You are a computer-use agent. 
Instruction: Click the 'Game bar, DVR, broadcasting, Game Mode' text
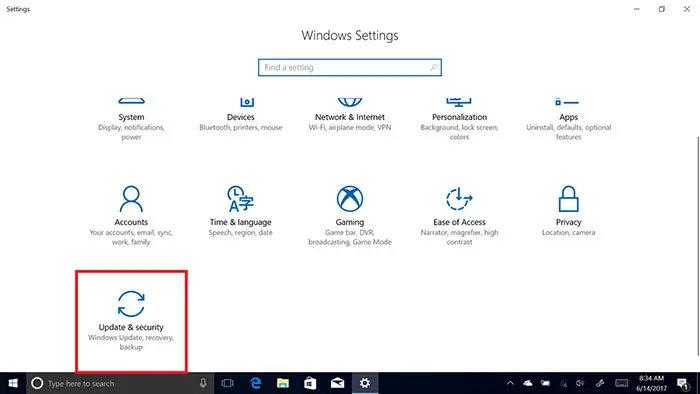(x=350, y=237)
